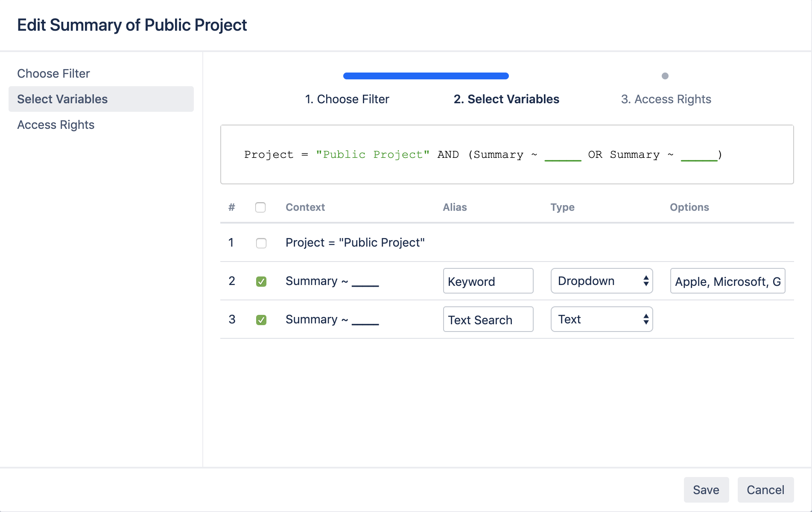Click step 1. Choose Filter label
This screenshot has width=812, height=512.
tap(347, 99)
